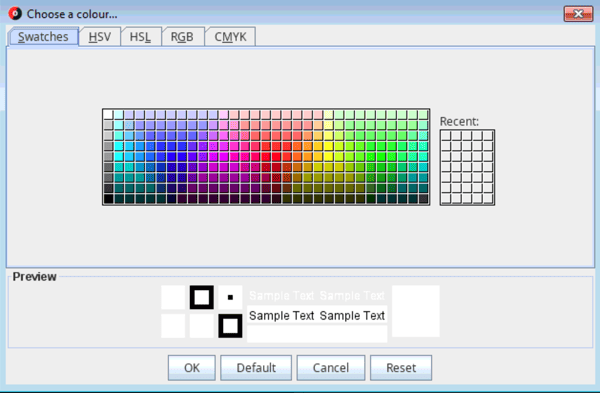Select the RGB tab
Image resolution: width=600 pixels, height=393 pixels.
point(182,37)
